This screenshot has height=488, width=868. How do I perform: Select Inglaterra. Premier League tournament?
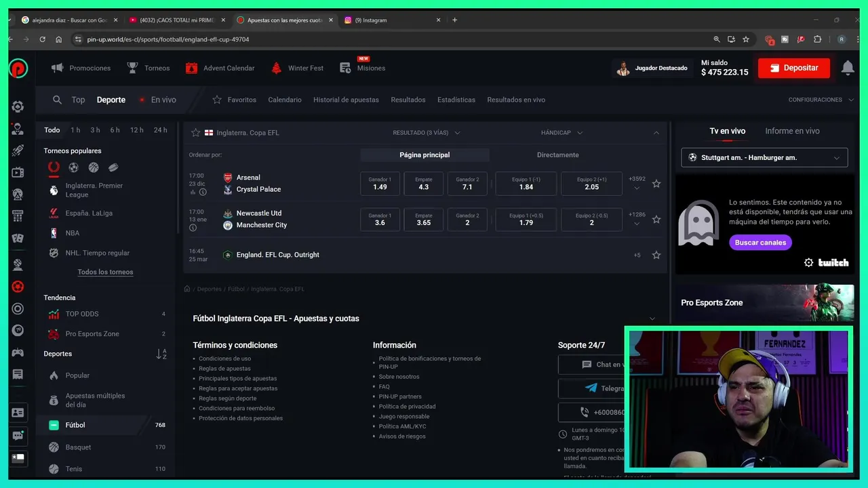tap(94, 190)
